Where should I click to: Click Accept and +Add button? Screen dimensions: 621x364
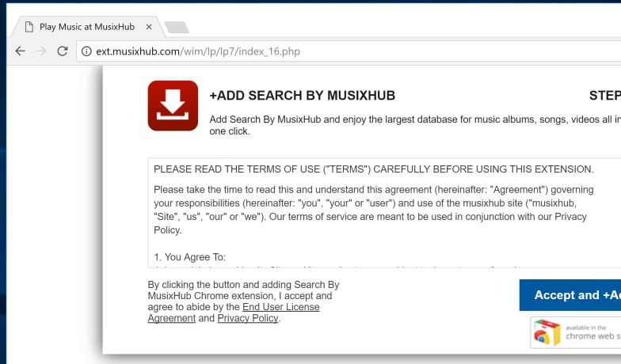570,295
